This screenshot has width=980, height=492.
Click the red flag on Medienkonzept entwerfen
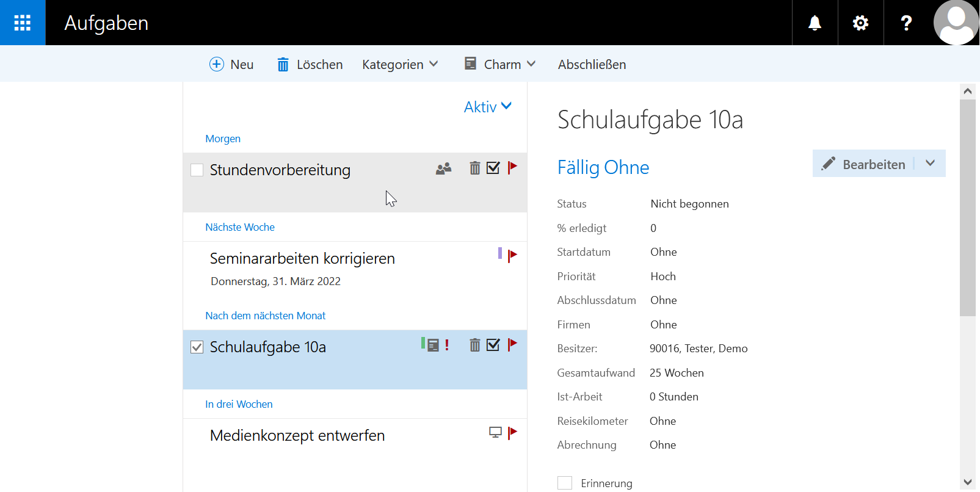tap(512, 433)
